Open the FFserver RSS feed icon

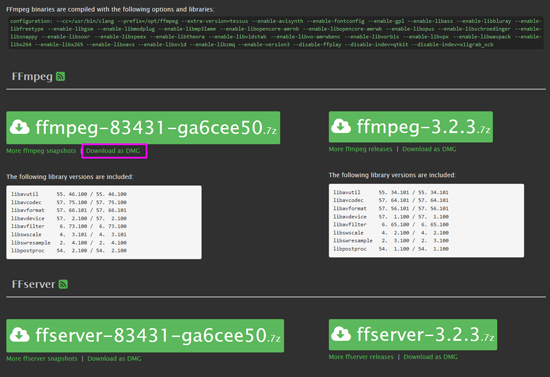(63, 284)
